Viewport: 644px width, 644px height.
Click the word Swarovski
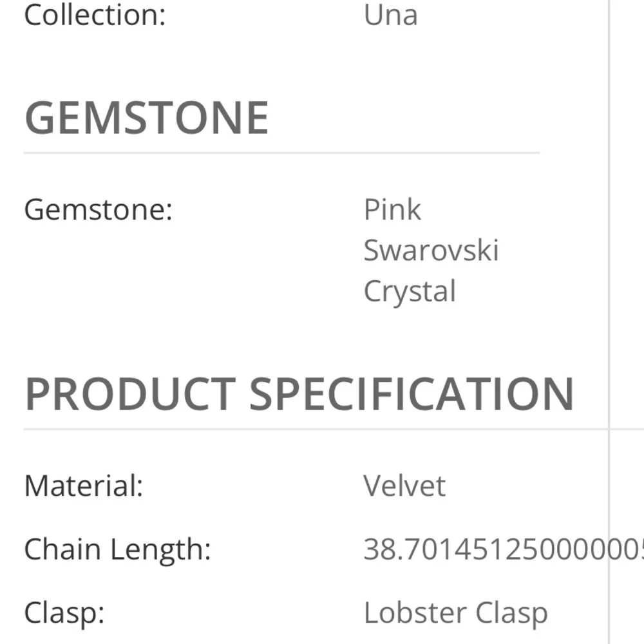click(431, 251)
